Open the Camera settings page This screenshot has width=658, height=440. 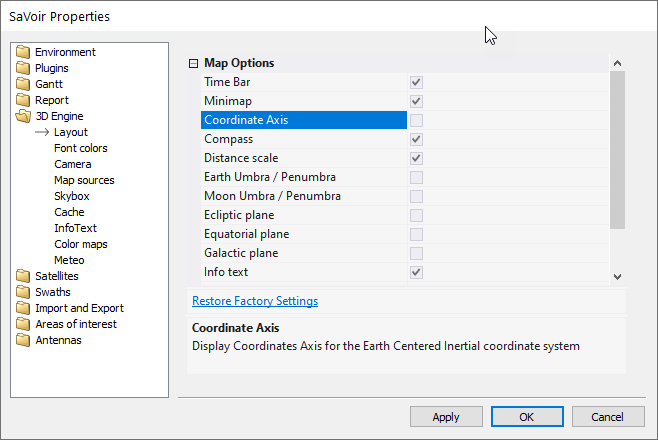[73, 164]
